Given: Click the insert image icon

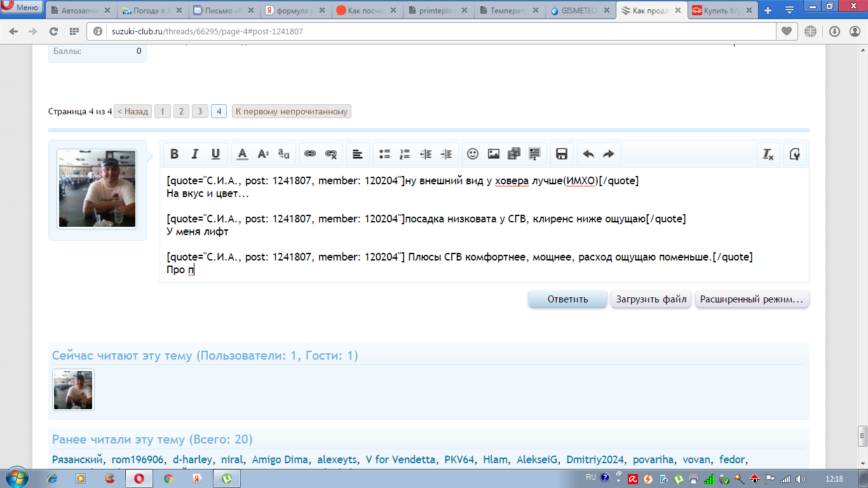Looking at the screenshot, I should [493, 154].
